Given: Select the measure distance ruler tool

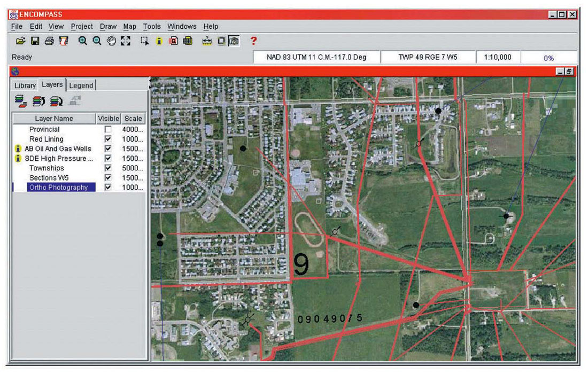Looking at the screenshot, I should pyautogui.click(x=207, y=41).
